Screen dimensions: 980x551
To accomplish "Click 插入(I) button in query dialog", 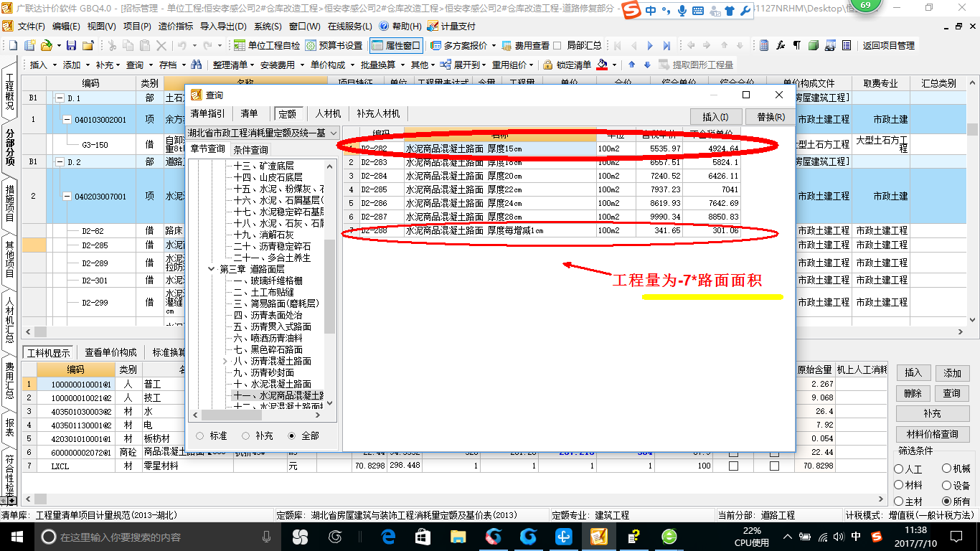I will [715, 116].
